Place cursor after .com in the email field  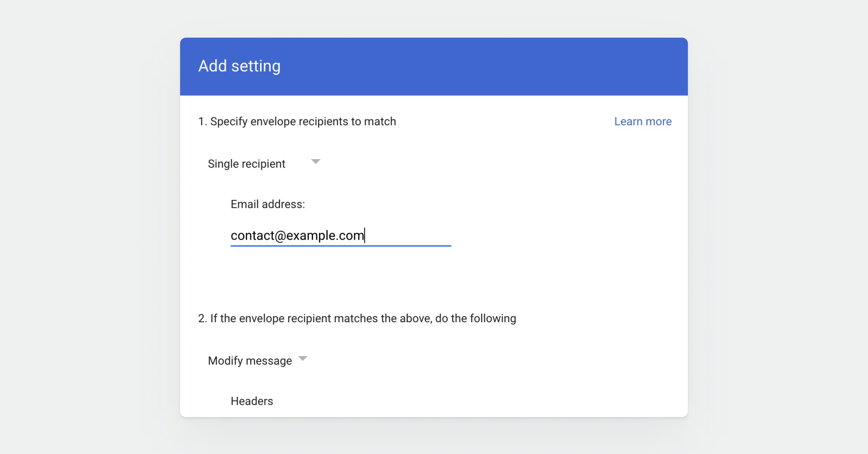pyautogui.click(x=364, y=236)
